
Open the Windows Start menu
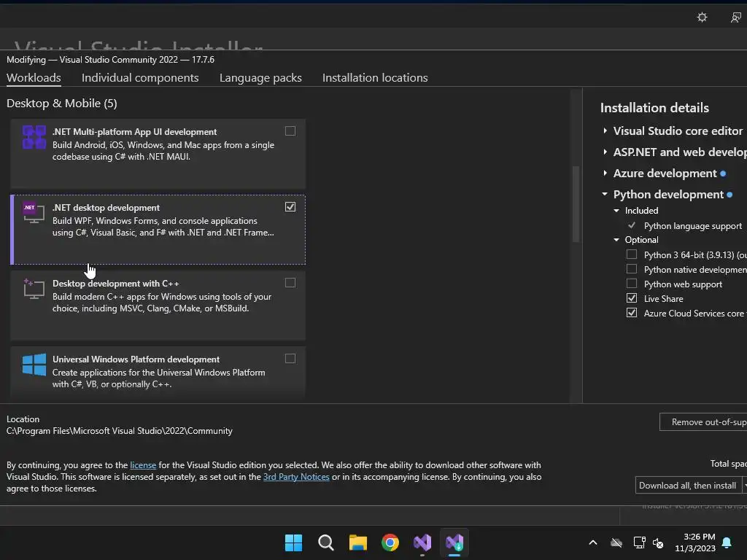coord(293,542)
